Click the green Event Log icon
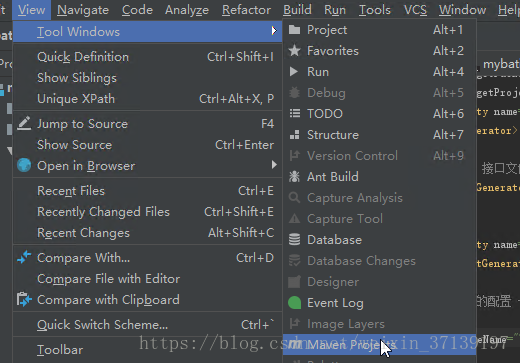This screenshot has width=520, height=363. tap(294, 303)
